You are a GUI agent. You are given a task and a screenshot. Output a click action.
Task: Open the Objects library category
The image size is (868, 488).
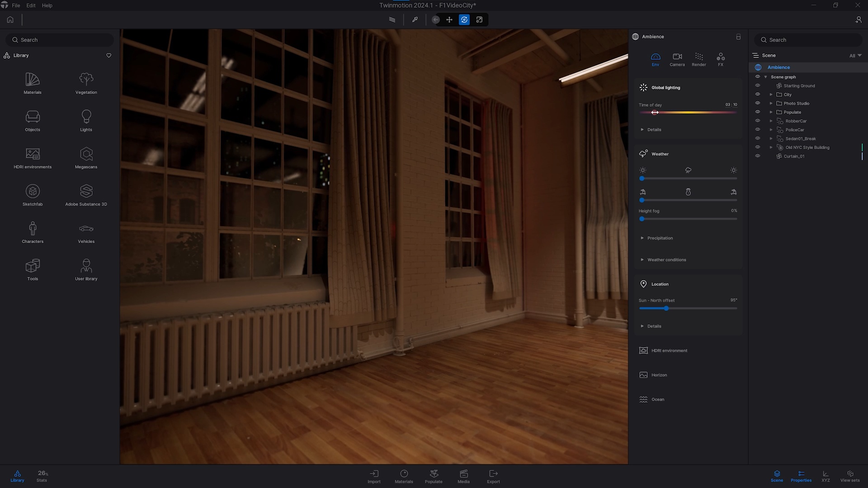[x=33, y=121]
